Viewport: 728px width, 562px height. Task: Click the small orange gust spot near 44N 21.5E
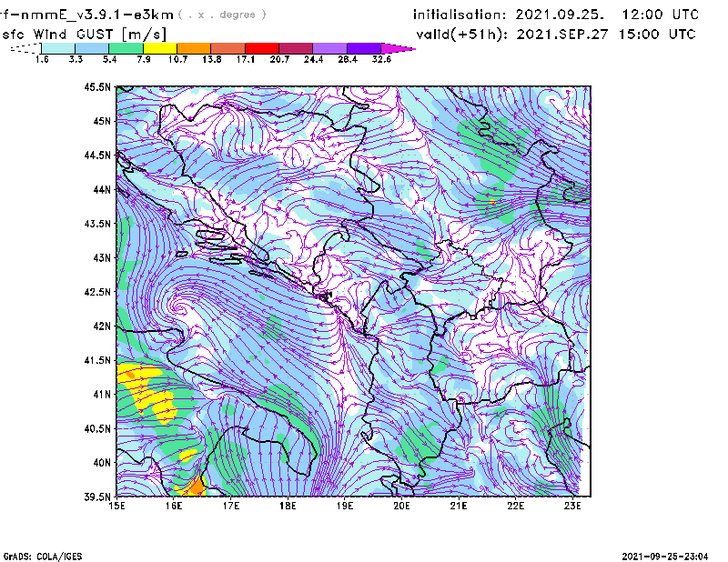491,201
